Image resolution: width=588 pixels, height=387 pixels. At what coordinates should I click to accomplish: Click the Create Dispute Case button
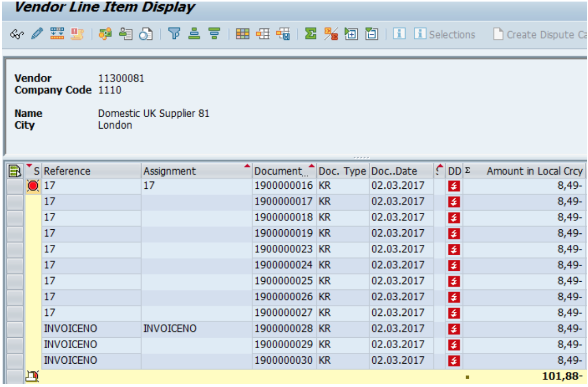pyautogui.click(x=540, y=35)
